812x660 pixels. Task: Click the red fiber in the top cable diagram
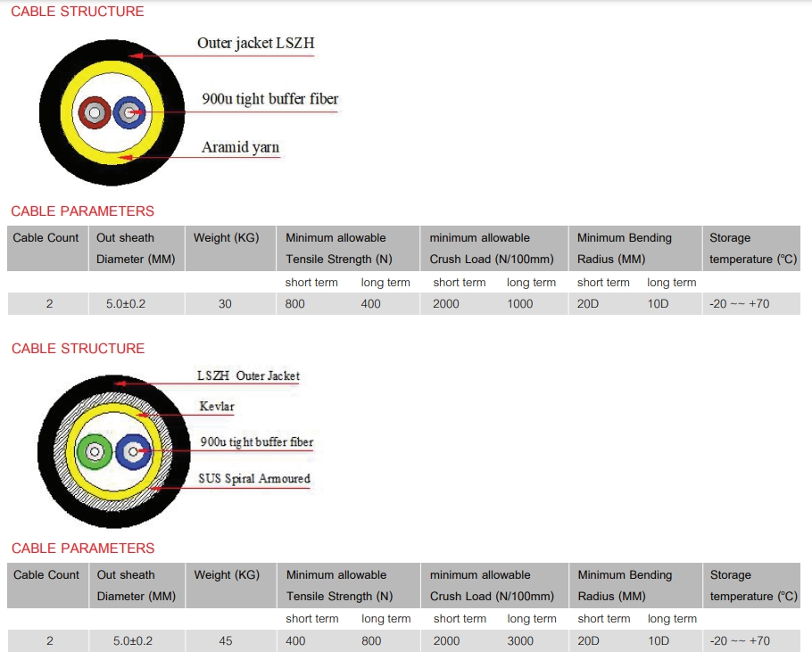92,112
